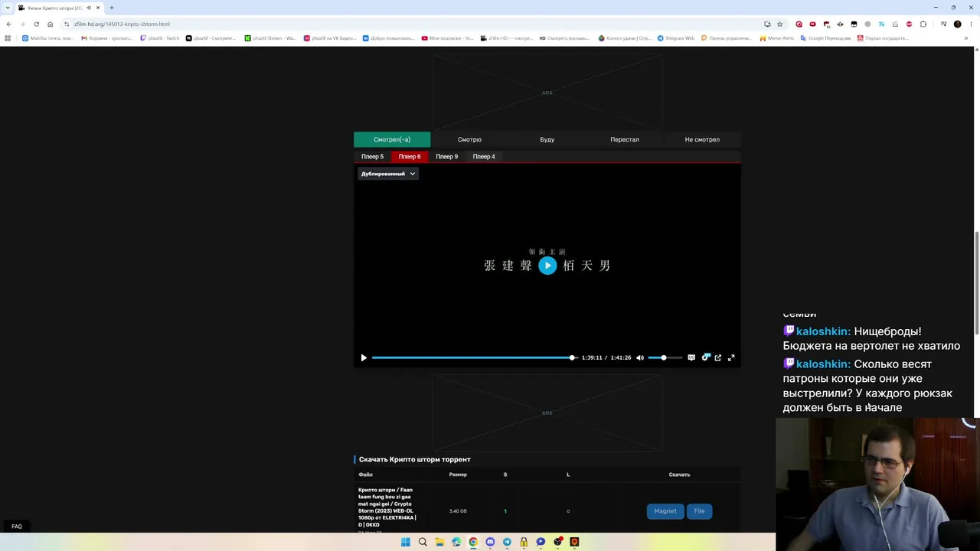This screenshot has height=551, width=980.
Task: Open the Google Переводчик bookmark
Action: click(826, 38)
